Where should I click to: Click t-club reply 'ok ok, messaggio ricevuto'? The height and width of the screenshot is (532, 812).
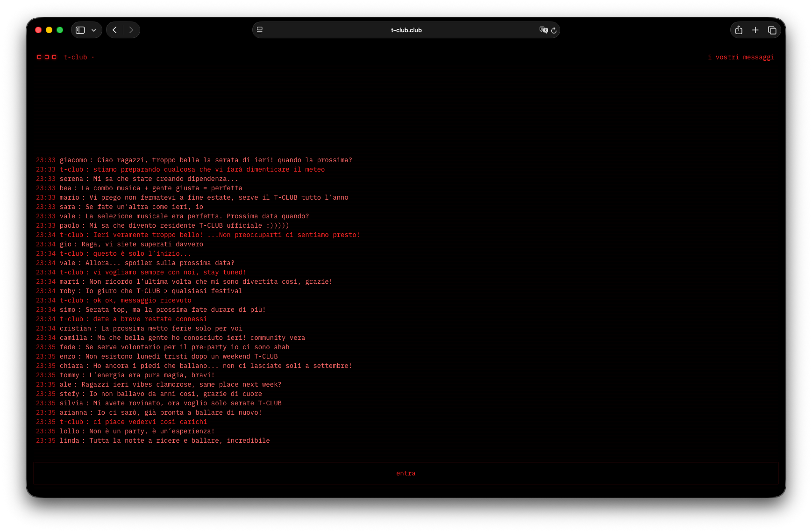114,301
